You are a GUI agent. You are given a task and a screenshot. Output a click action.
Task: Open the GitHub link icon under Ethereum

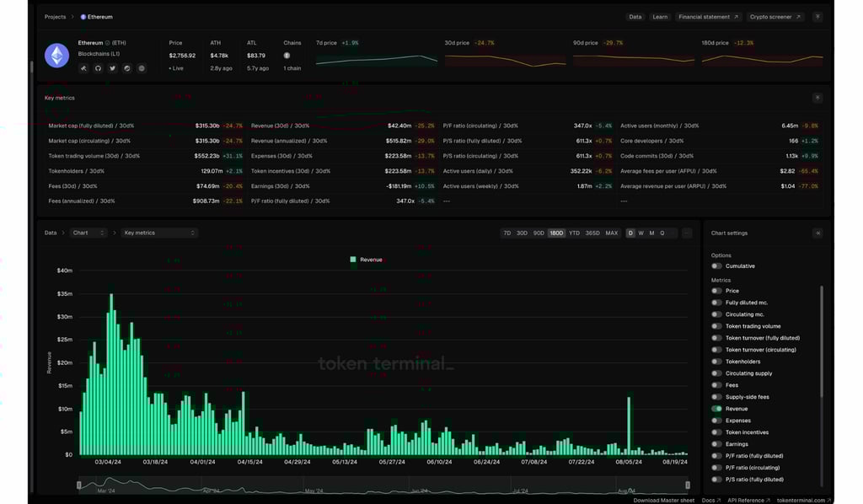[x=98, y=68]
